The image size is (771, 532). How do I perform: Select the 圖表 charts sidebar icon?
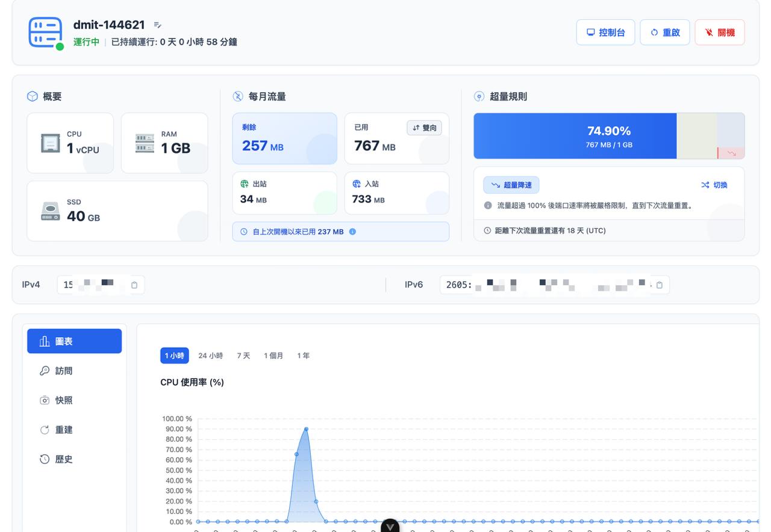click(45, 341)
